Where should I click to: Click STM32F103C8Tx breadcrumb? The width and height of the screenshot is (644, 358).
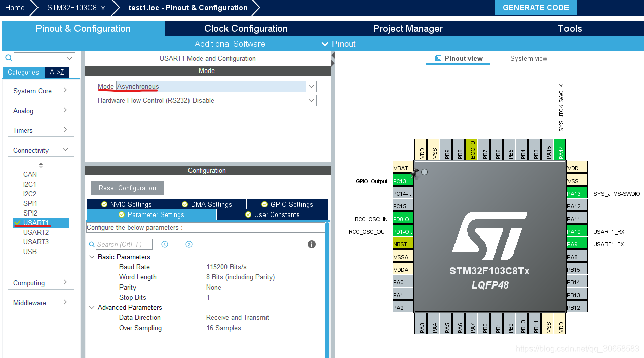(x=76, y=8)
